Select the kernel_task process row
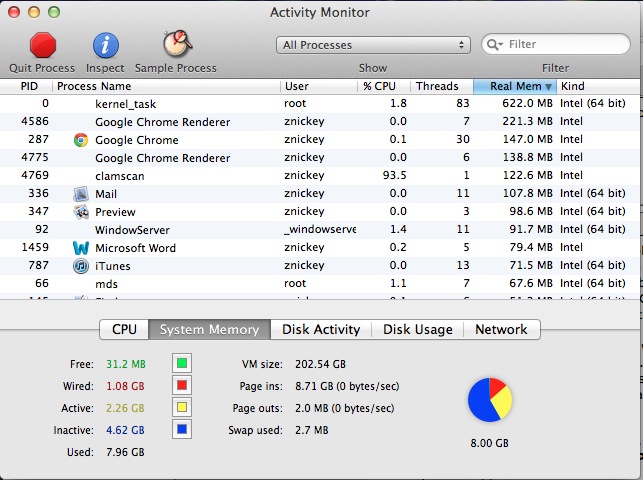 [320, 104]
